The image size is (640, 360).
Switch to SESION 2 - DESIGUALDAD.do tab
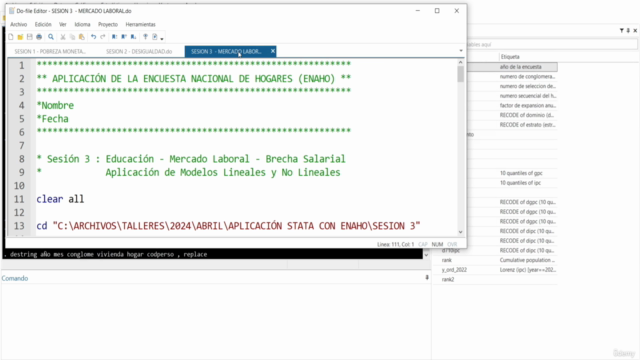[x=139, y=51]
